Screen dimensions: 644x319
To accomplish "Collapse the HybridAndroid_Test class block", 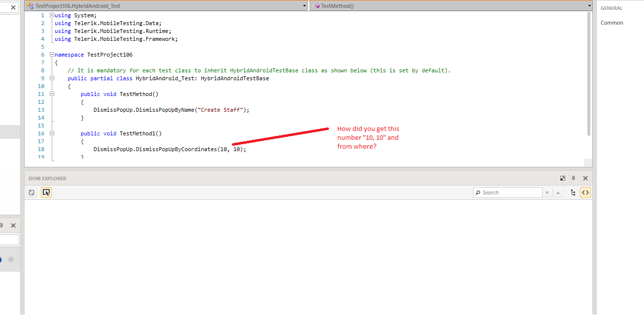I will pos(52,78).
